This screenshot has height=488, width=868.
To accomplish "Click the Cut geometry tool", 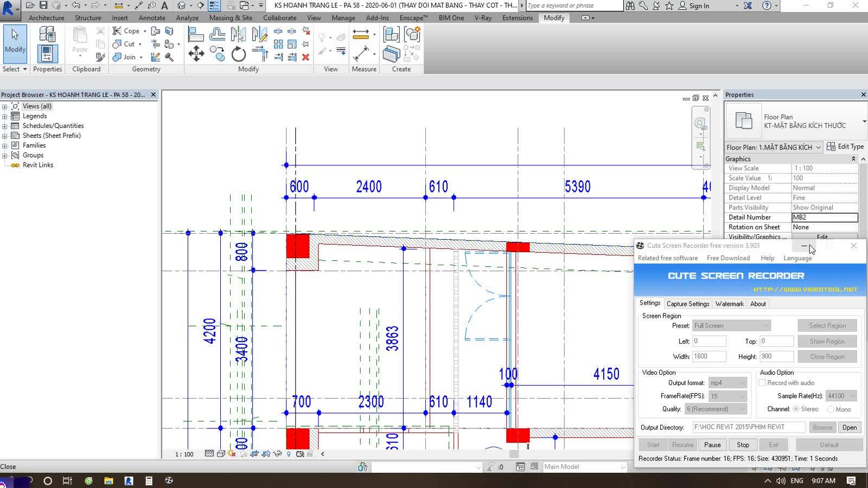I will [125, 44].
